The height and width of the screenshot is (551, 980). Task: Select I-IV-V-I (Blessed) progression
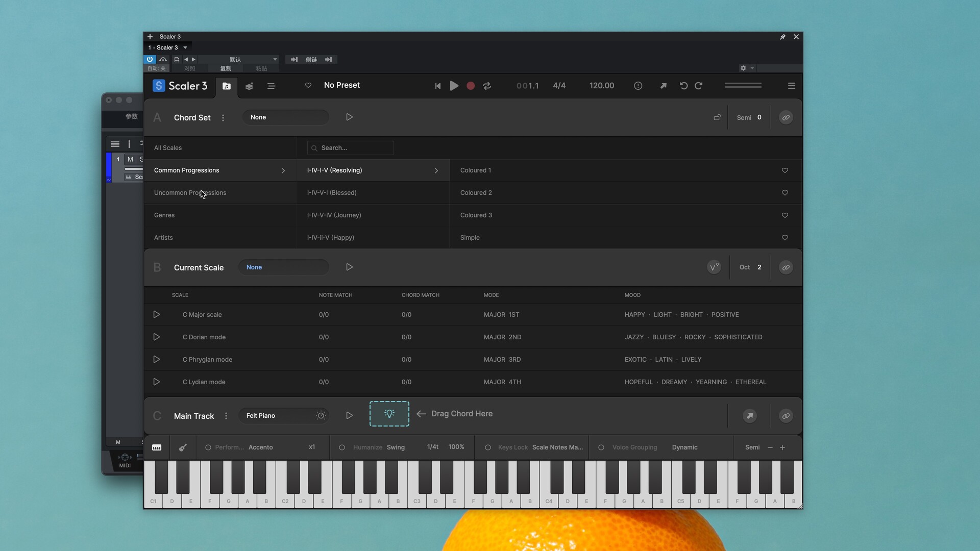(x=373, y=193)
